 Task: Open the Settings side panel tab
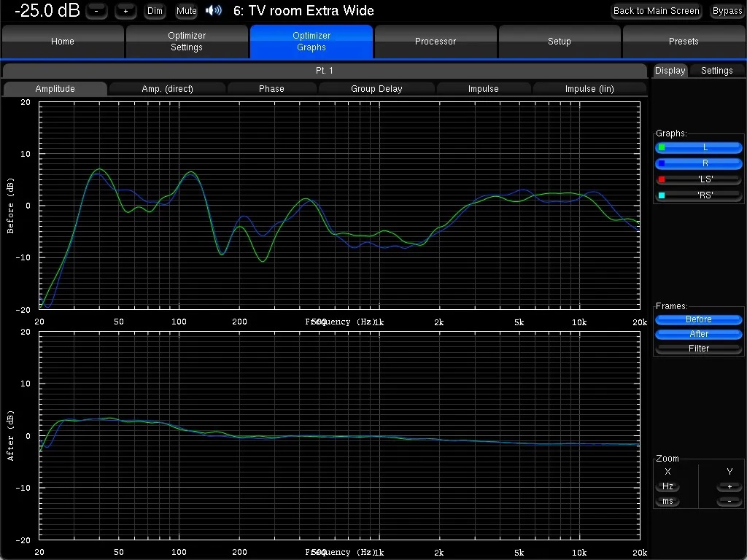[716, 71]
